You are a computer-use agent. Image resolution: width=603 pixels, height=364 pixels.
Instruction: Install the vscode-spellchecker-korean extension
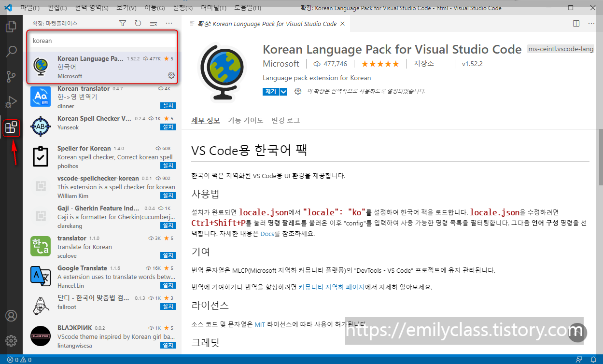tap(168, 196)
